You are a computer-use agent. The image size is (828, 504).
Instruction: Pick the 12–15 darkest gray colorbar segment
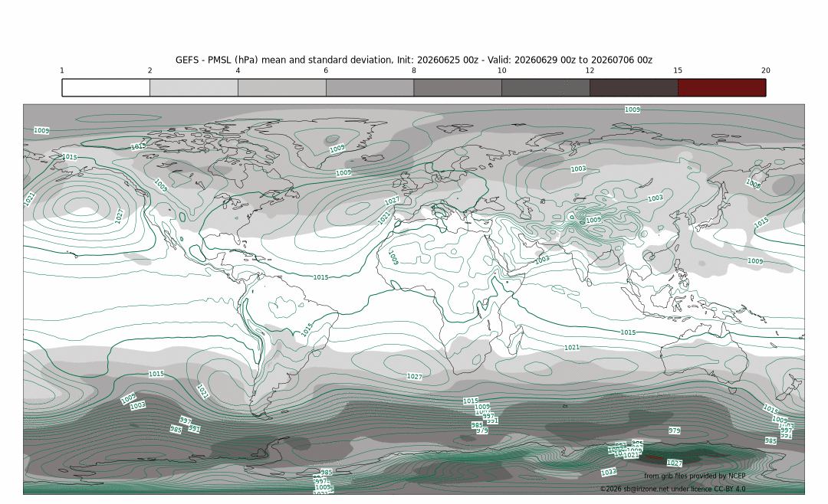pyautogui.click(x=634, y=87)
